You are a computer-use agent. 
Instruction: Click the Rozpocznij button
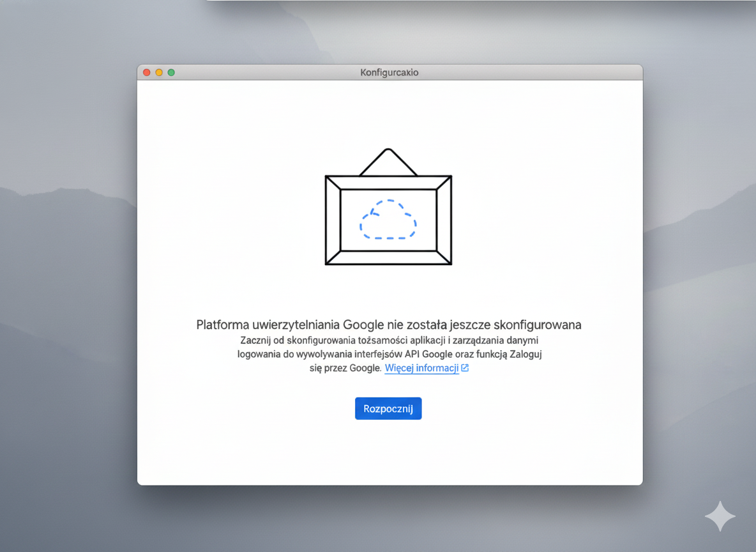tap(388, 409)
